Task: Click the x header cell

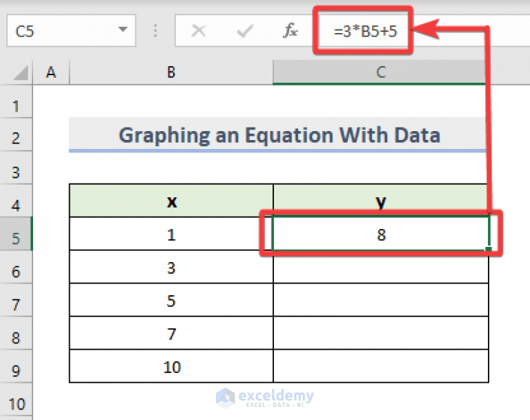Action: click(171, 201)
